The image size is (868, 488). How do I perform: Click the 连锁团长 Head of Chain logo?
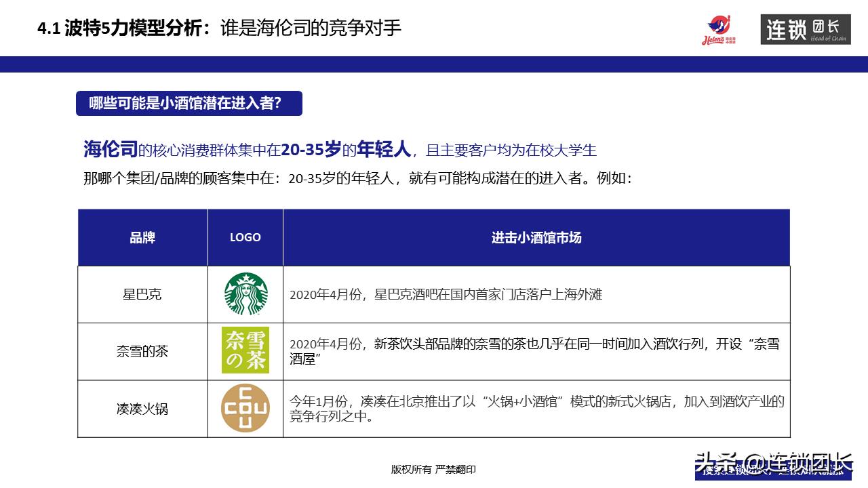click(x=805, y=29)
